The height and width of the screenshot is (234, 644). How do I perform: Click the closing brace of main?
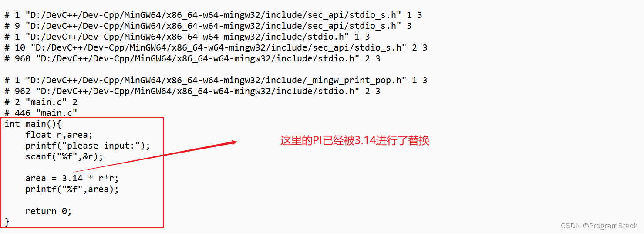pyautogui.click(x=7, y=222)
